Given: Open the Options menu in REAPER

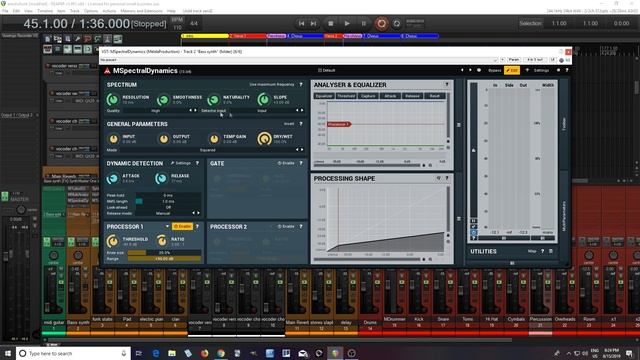Looking at the screenshot, I should (91, 11).
